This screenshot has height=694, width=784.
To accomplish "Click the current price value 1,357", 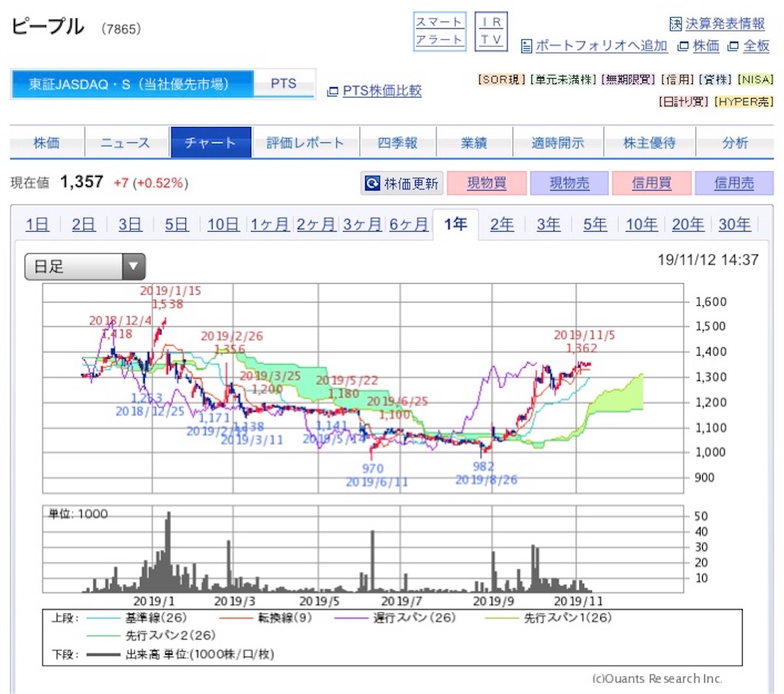I will coord(81,182).
